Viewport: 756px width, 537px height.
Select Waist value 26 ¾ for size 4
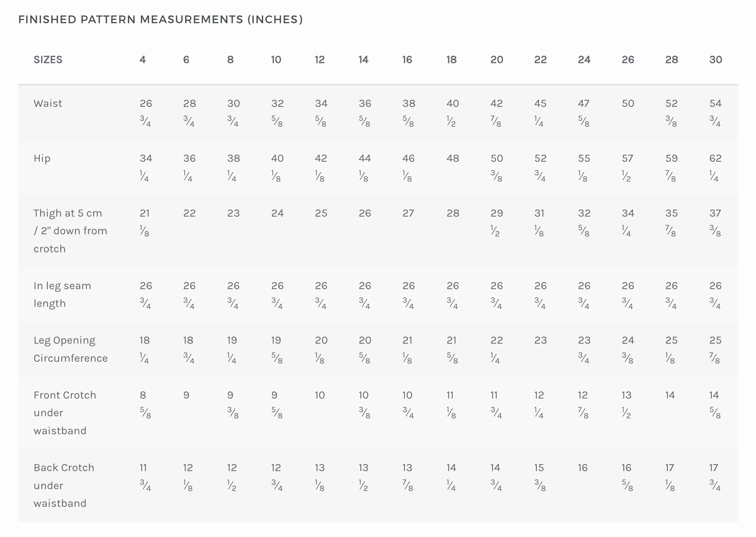tap(146, 113)
